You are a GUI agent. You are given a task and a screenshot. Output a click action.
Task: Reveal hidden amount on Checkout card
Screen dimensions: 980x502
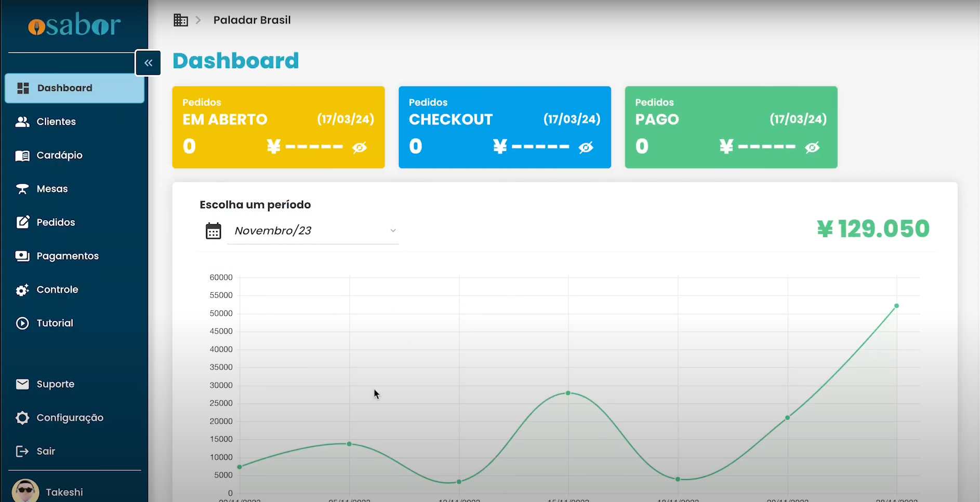[586, 147]
